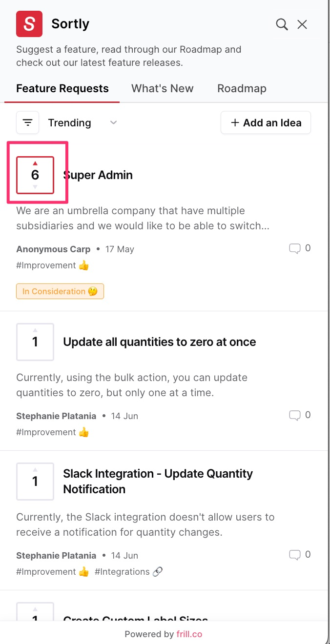Click the Add an Idea button

coord(266,122)
